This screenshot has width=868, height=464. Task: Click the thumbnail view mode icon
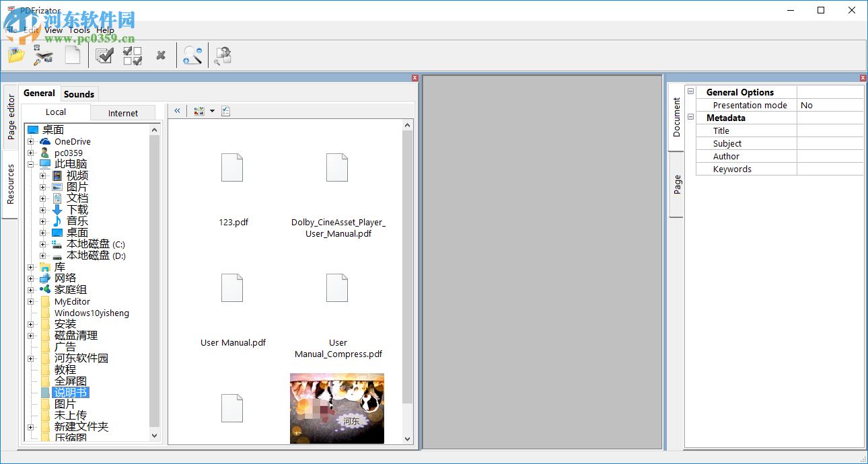pyautogui.click(x=198, y=111)
